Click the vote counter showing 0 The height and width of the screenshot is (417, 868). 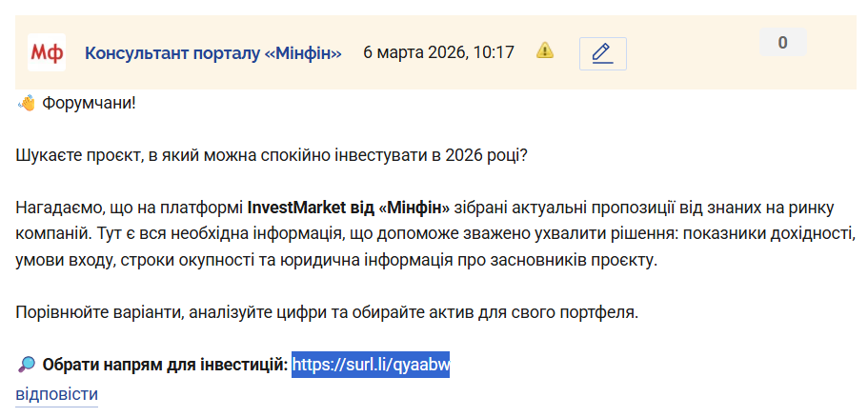(x=782, y=43)
